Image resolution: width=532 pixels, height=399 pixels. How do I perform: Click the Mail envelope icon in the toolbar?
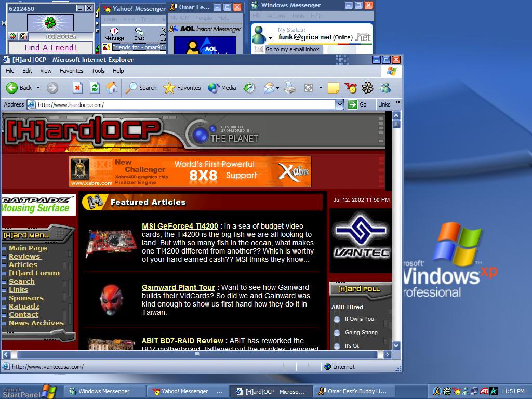pos(269,88)
